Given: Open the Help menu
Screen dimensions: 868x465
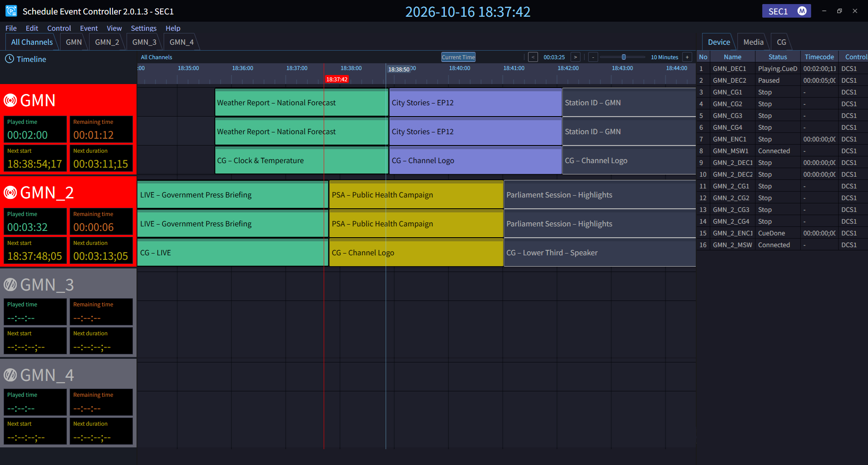Looking at the screenshot, I should click(x=173, y=28).
